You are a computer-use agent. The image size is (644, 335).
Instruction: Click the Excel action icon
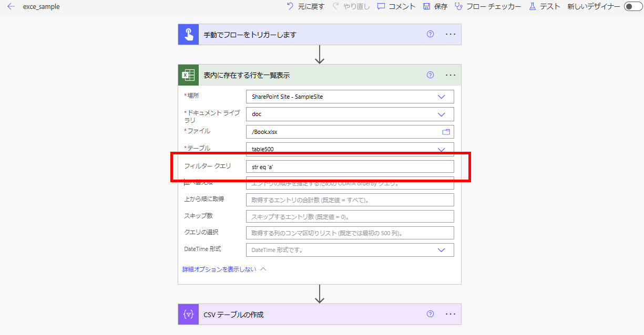(188, 75)
